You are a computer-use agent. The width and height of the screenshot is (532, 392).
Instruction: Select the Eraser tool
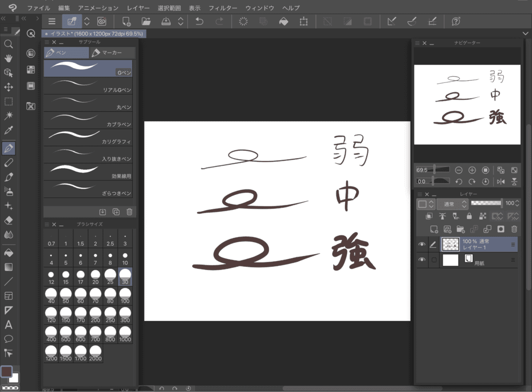pos(9,220)
